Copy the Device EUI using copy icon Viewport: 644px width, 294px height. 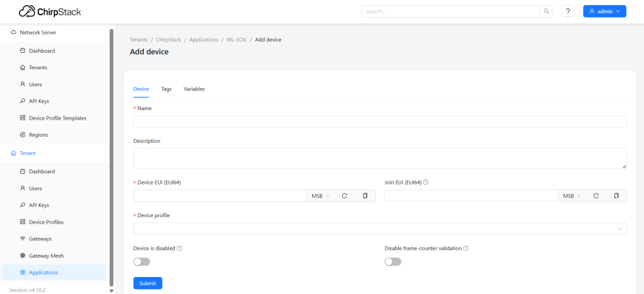[365, 196]
